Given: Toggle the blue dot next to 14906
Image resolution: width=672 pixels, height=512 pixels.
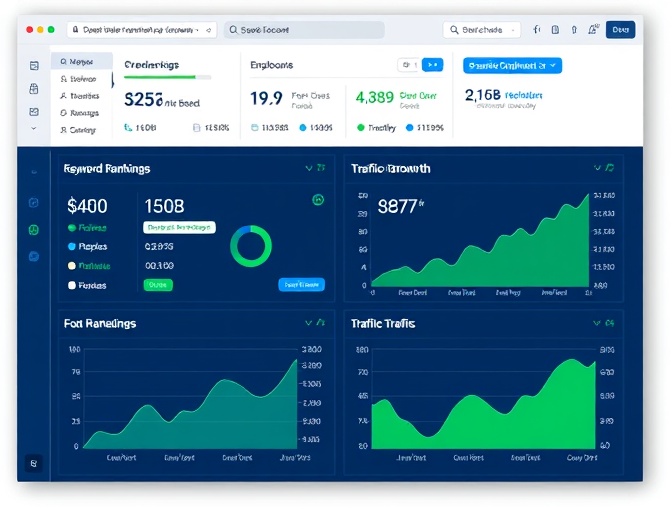Looking at the screenshot, I should pos(303,127).
